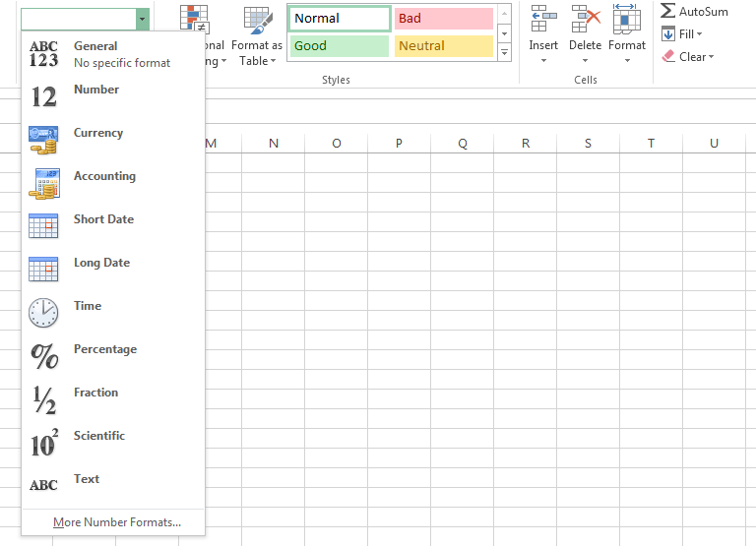Click in the number format input box
The height and width of the screenshot is (546, 756).
79,20
